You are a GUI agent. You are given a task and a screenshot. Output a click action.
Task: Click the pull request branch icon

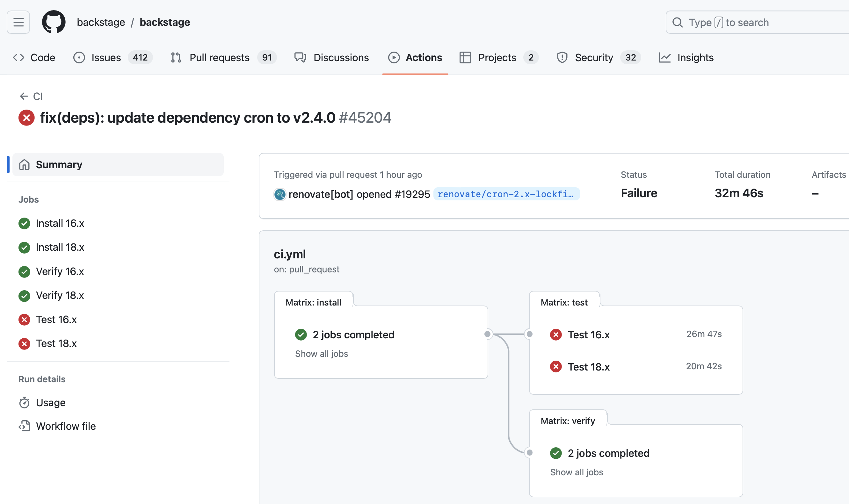point(176,57)
